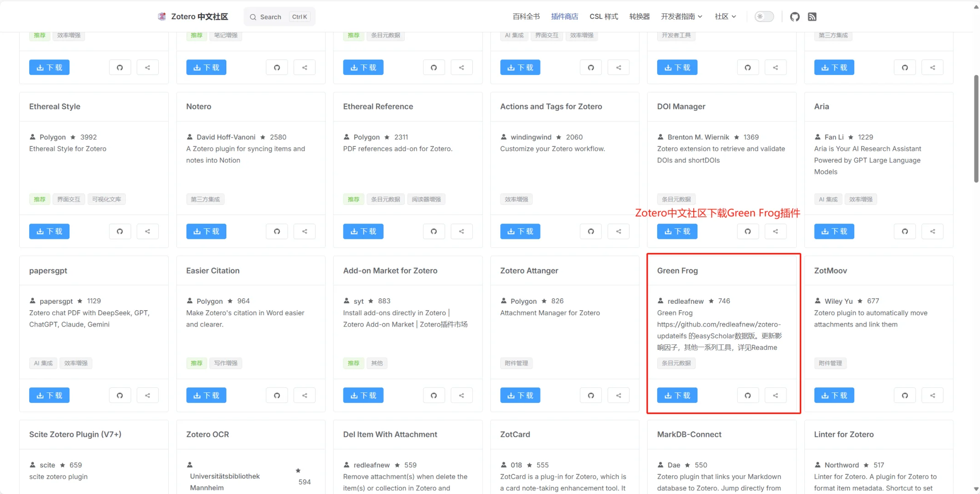Expand the 开发者指南 dropdown menu
The image size is (980, 494).
pos(681,17)
